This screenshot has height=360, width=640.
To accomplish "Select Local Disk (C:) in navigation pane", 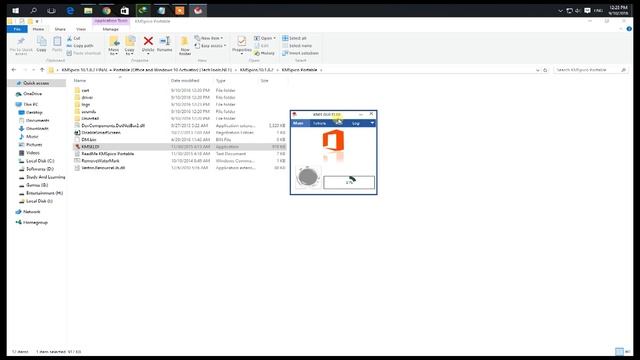I will (x=40, y=161).
